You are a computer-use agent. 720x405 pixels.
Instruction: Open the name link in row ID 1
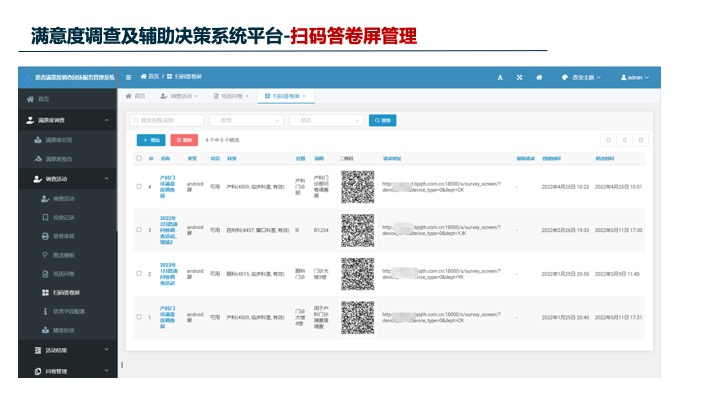pyautogui.click(x=168, y=317)
